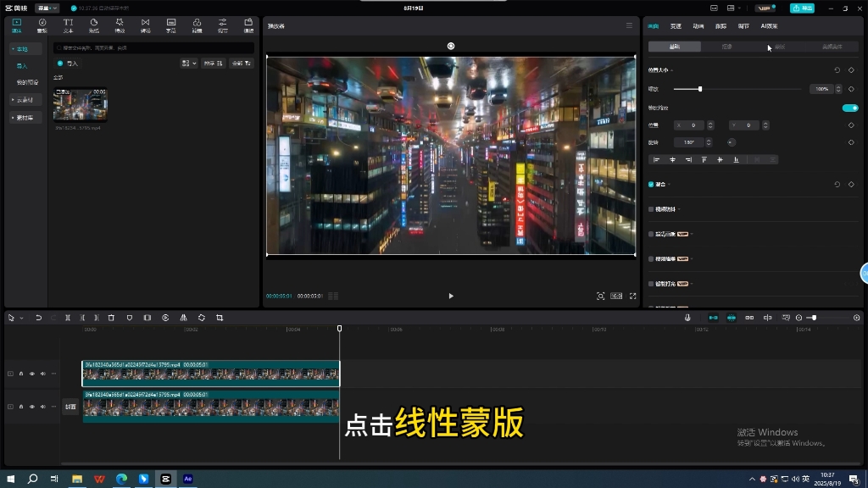This screenshot has height=488, width=868.
Task: Click the 封面 cover button on track
Action: pyautogui.click(x=70, y=407)
